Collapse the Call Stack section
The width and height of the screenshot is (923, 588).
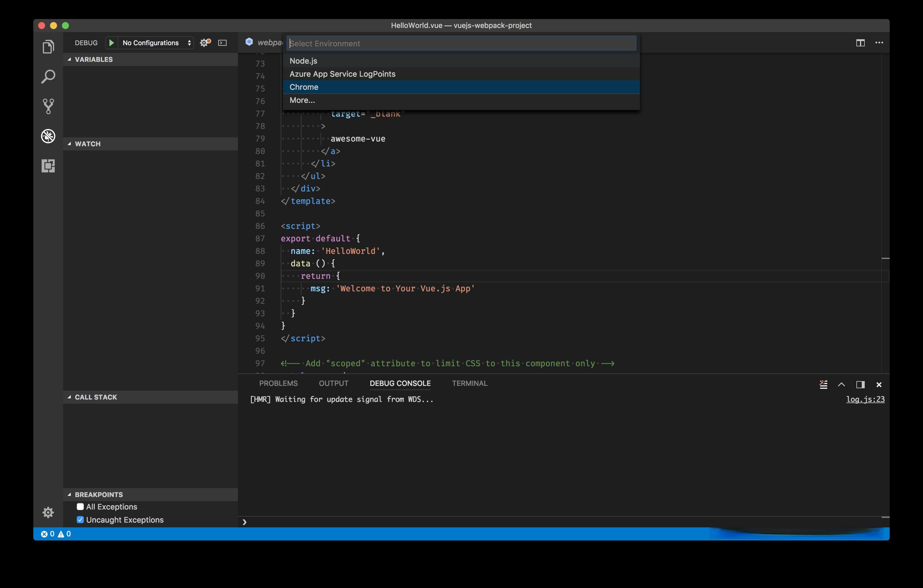(150, 397)
